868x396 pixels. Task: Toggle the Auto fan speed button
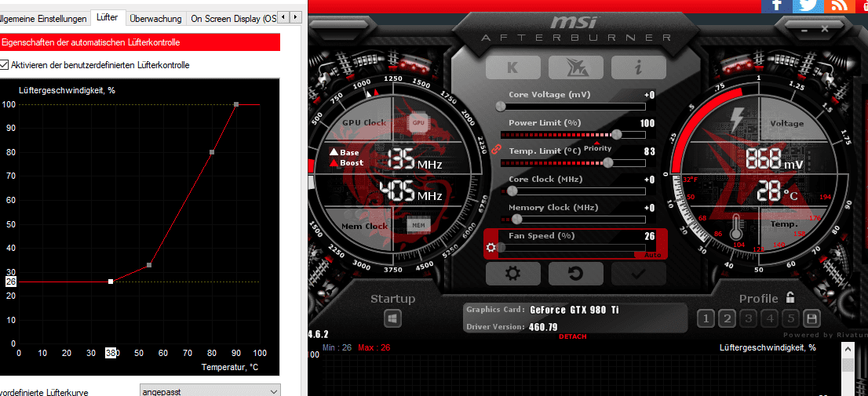(x=652, y=255)
